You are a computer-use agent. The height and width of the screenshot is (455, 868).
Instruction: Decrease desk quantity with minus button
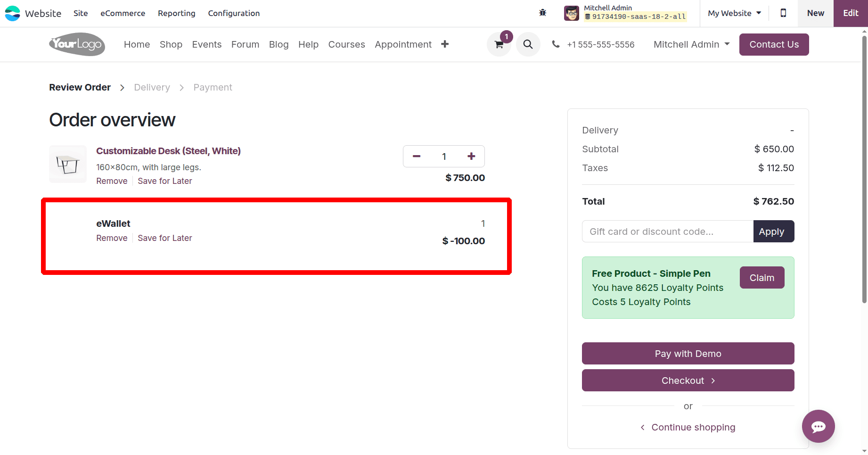(x=417, y=157)
